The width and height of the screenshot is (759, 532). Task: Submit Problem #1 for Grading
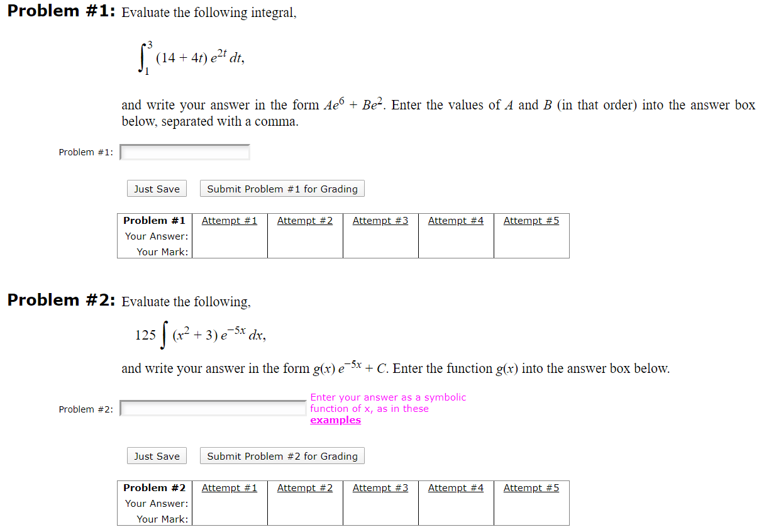click(282, 188)
